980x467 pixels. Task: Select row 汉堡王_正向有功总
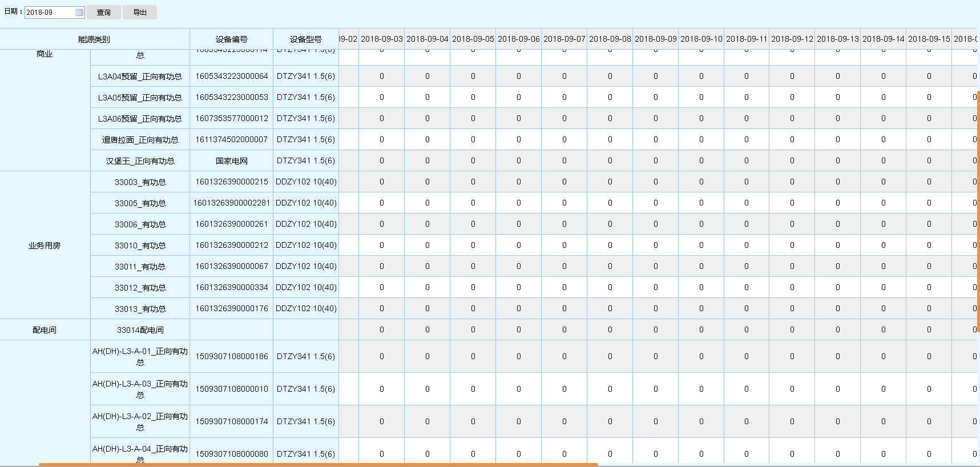click(140, 161)
